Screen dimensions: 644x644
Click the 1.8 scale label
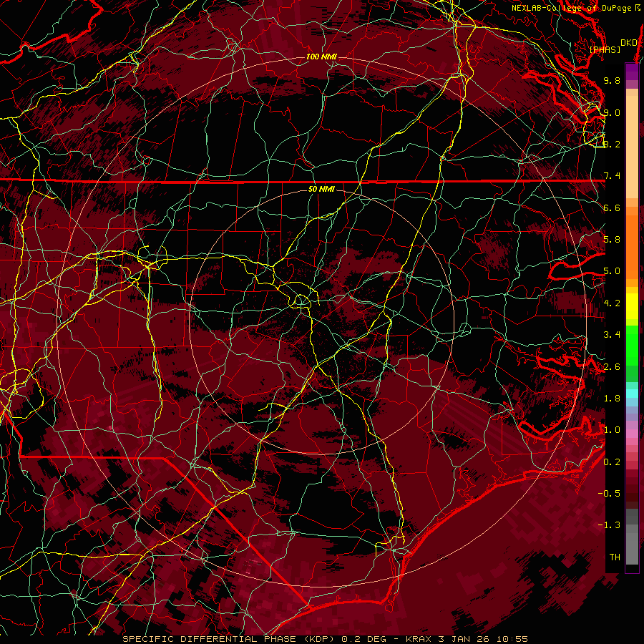coord(612,399)
